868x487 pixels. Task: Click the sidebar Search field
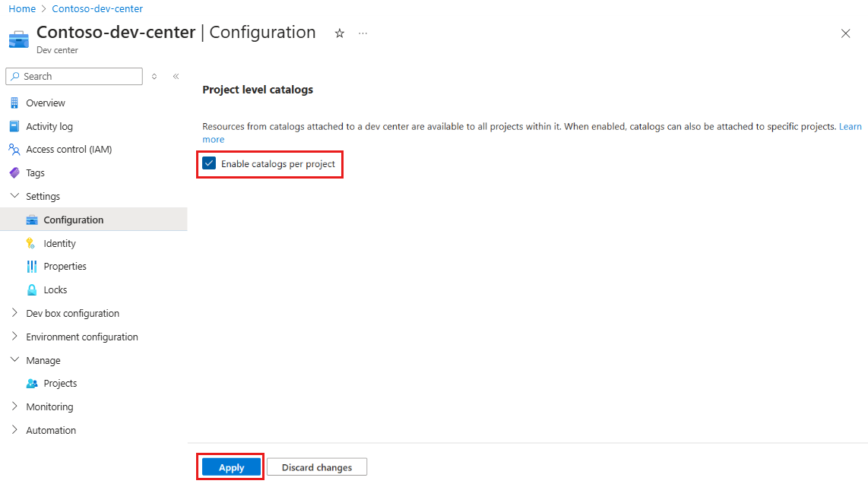[74, 77]
